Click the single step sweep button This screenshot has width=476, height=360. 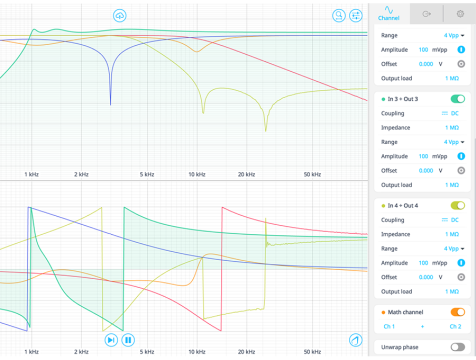pos(111,340)
